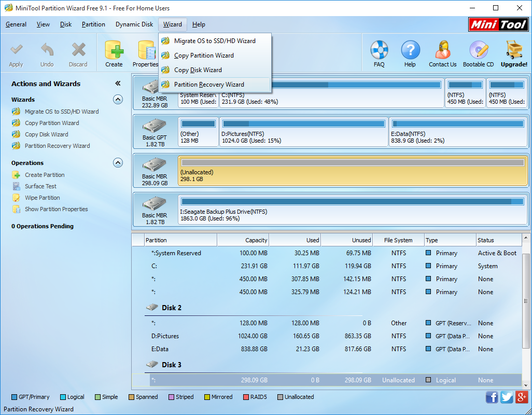Click the Create partition toolbar icon
The image size is (532, 415).
point(114,50)
